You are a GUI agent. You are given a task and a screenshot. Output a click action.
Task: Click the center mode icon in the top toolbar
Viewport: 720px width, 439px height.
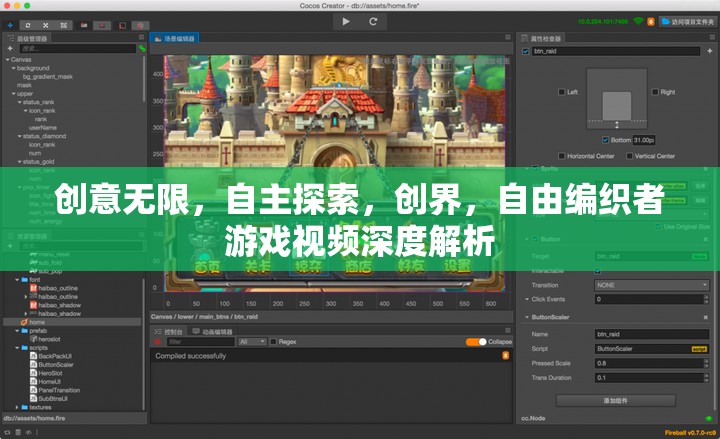[102, 25]
